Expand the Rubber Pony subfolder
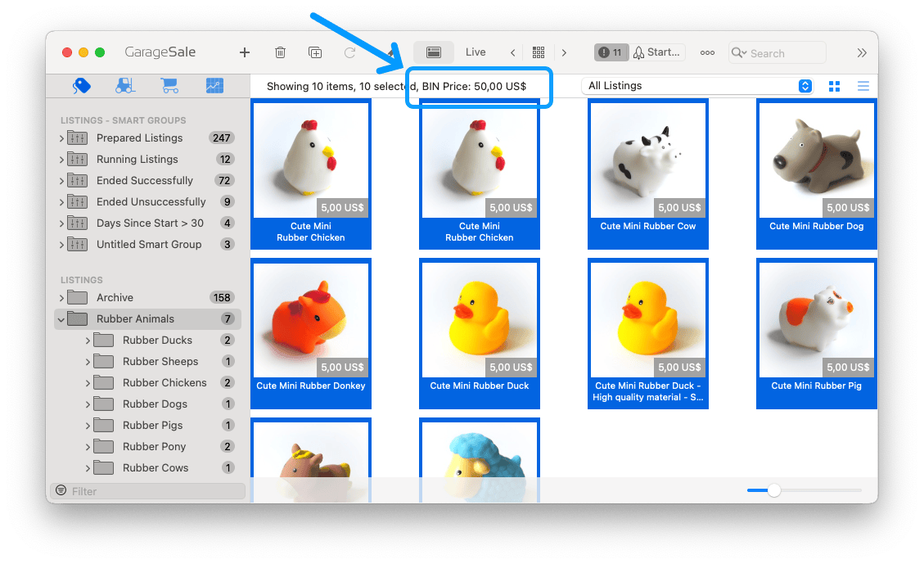 pos(88,447)
